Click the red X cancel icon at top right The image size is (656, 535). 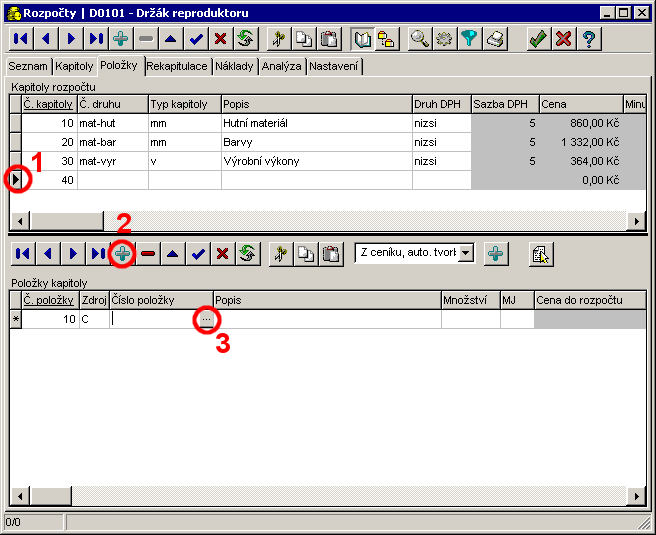click(x=564, y=39)
